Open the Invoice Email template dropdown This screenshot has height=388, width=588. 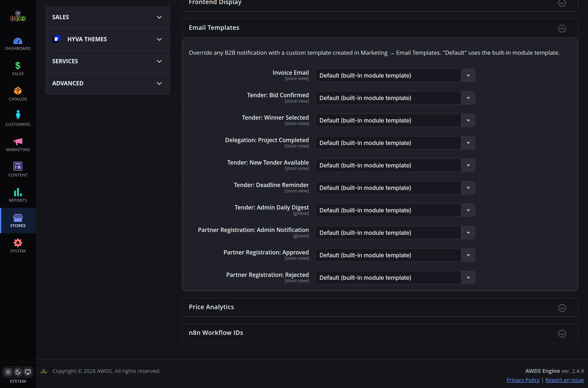coord(395,76)
